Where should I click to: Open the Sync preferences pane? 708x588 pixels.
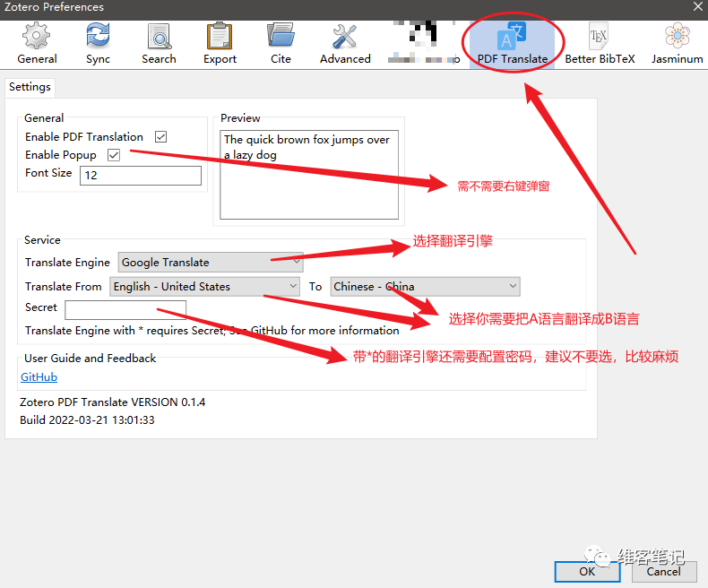point(98,45)
